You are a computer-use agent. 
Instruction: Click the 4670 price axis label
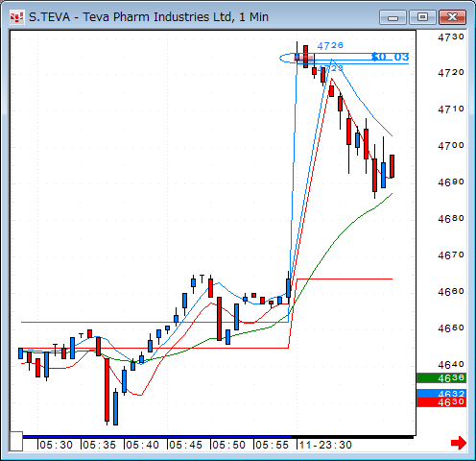click(x=451, y=255)
